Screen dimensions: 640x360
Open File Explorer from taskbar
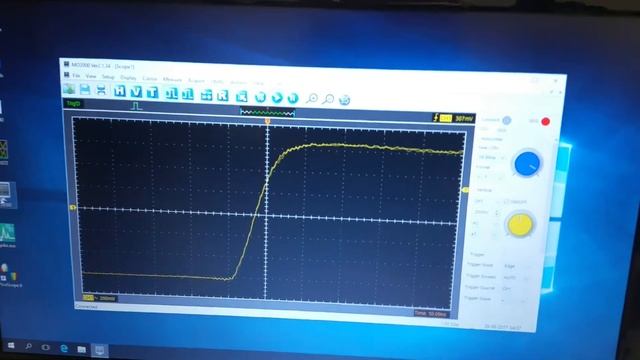tap(82, 349)
